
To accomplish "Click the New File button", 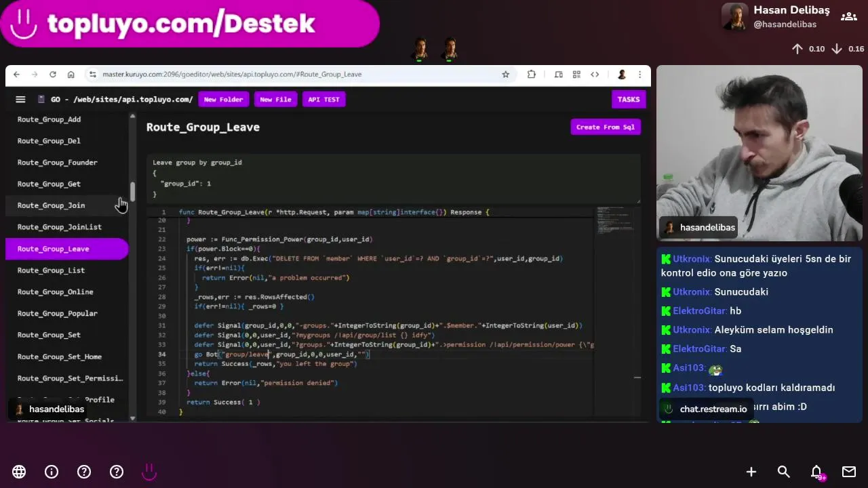I will 275,100.
